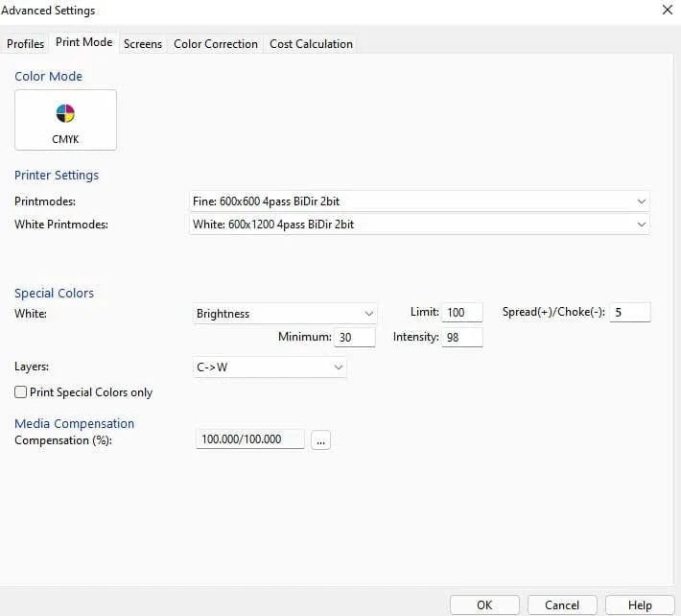Click the Limit value field
The height and width of the screenshot is (616, 681).
click(x=462, y=313)
